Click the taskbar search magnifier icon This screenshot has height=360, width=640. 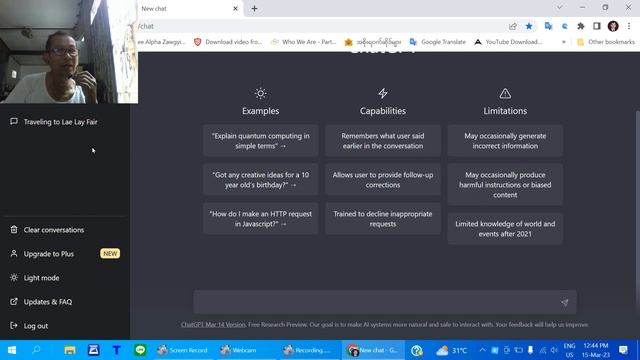(x=37, y=350)
